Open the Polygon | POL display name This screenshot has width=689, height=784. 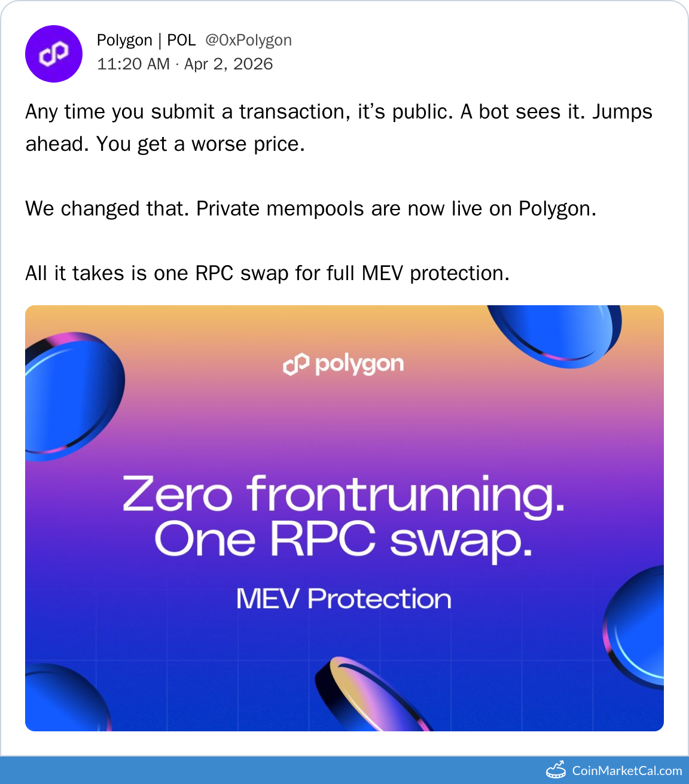click(x=146, y=40)
